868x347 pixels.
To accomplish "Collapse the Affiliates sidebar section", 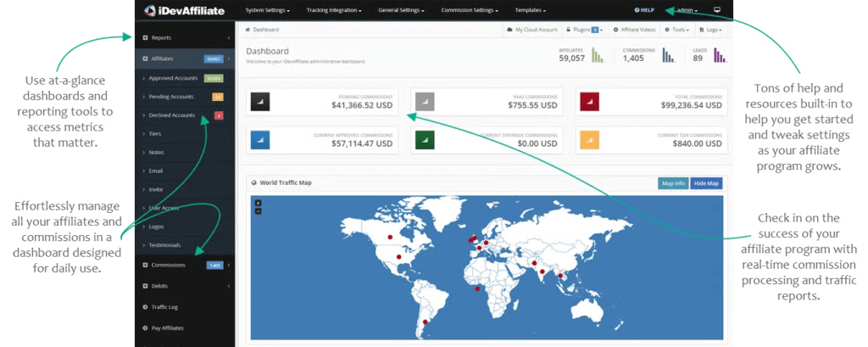I will pyautogui.click(x=185, y=59).
